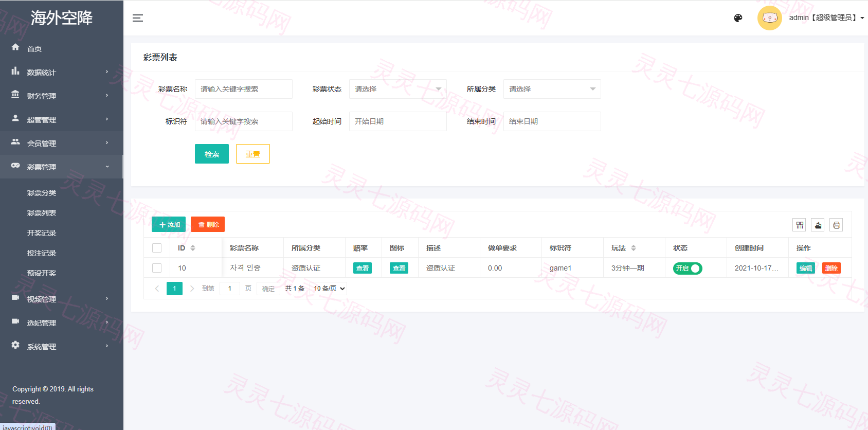Click the table export icon
This screenshot has height=430, width=868.
click(818, 225)
